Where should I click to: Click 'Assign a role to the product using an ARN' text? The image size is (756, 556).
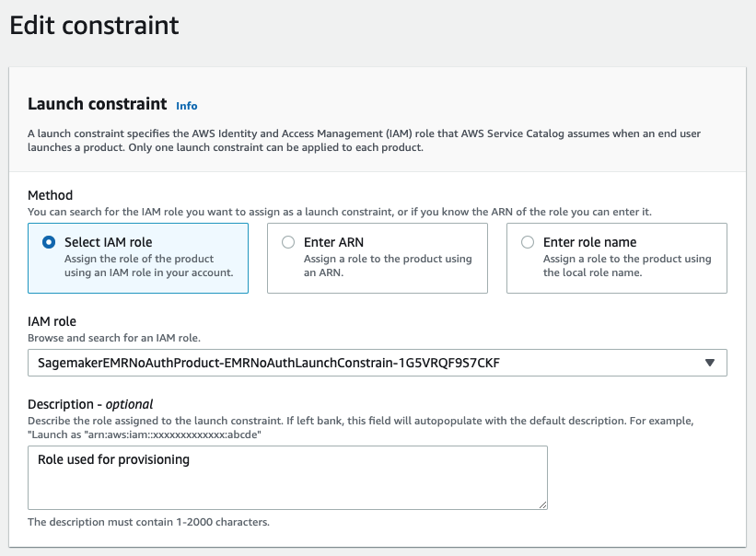pyautogui.click(x=388, y=265)
